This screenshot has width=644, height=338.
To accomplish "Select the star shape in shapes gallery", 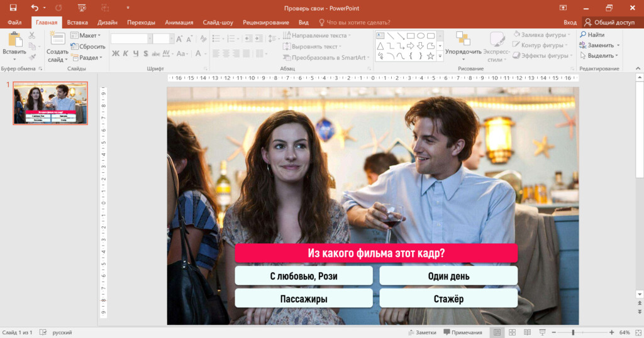I will pyautogui.click(x=430, y=56).
